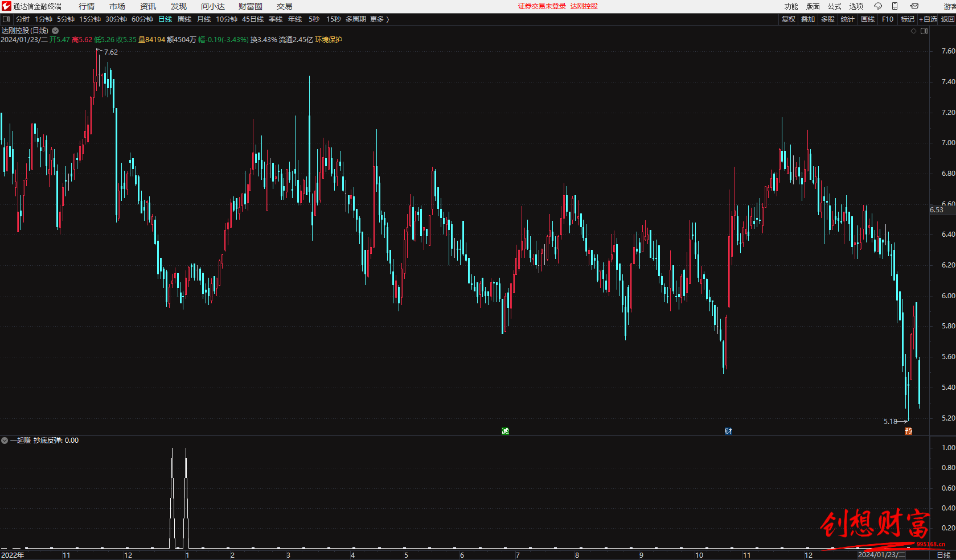Switch to 1分钟 period

click(x=43, y=19)
